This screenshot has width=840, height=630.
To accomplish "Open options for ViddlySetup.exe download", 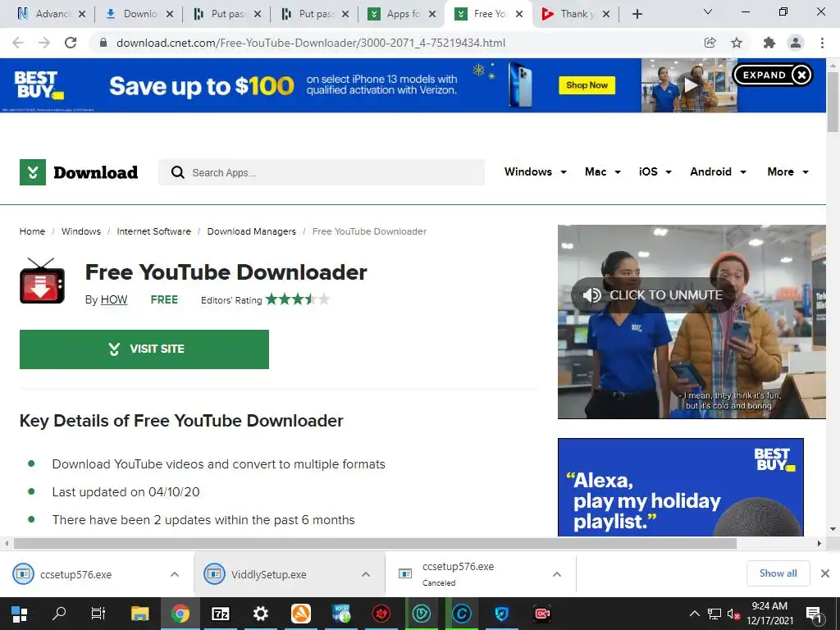I will pos(366,574).
